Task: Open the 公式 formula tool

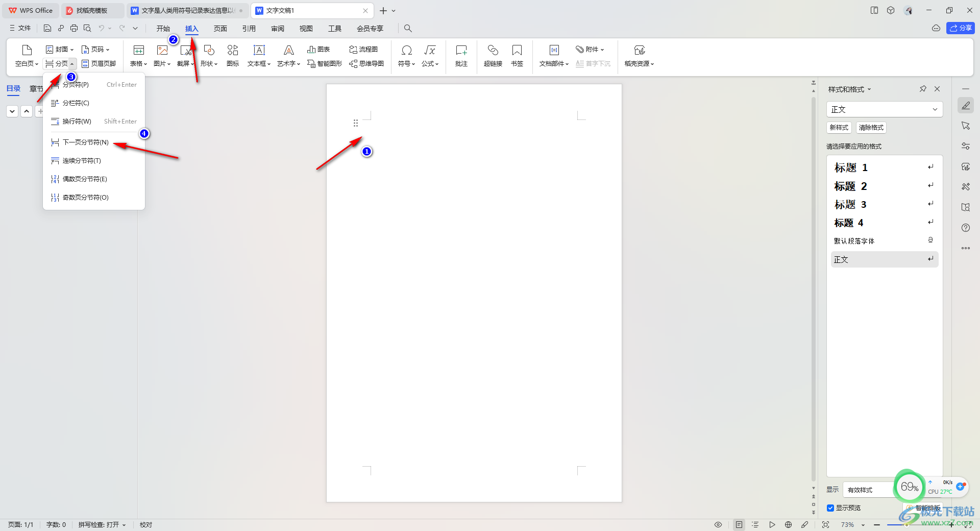Action: click(x=430, y=56)
